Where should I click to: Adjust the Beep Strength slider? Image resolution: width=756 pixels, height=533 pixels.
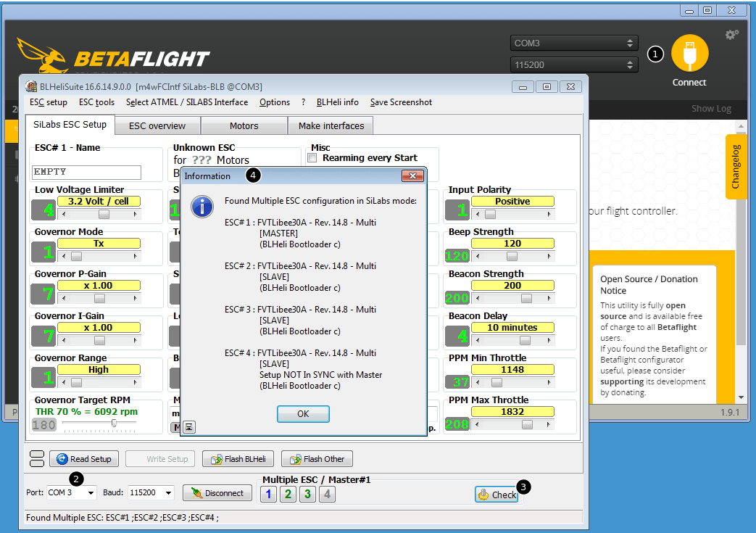(512, 257)
